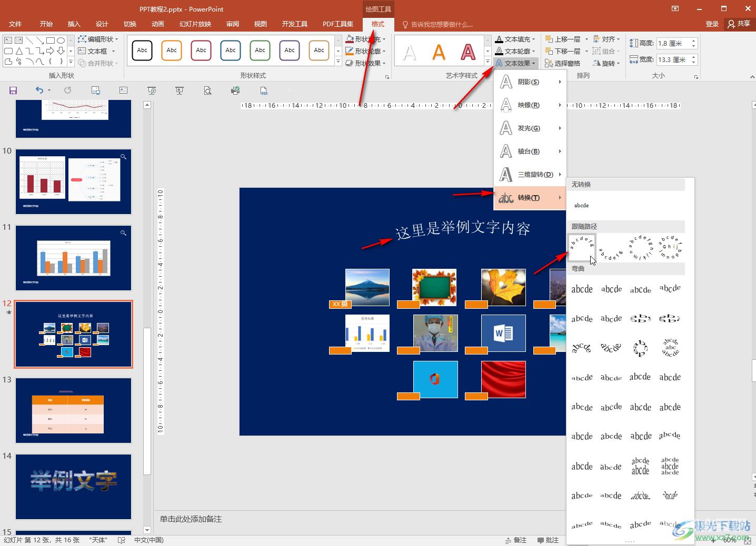Click the redo/repeat arrow icon
Image resolution: width=756 pixels, height=546 pixels.
[x=67, y=90]
